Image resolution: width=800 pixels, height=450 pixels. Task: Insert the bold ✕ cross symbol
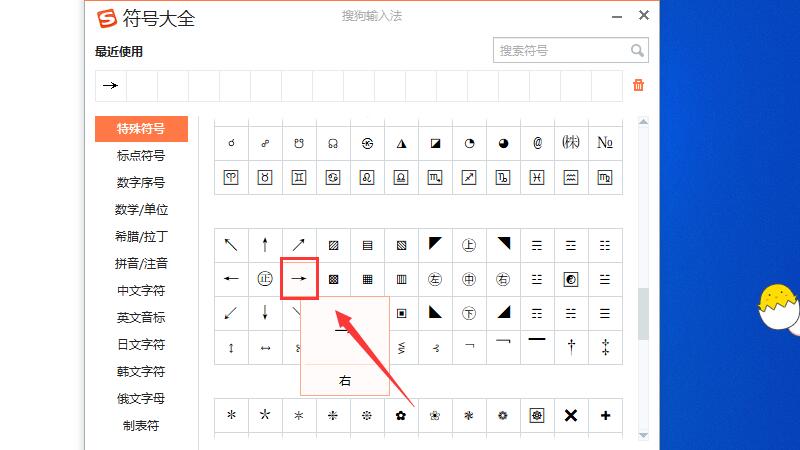[571, 415]
